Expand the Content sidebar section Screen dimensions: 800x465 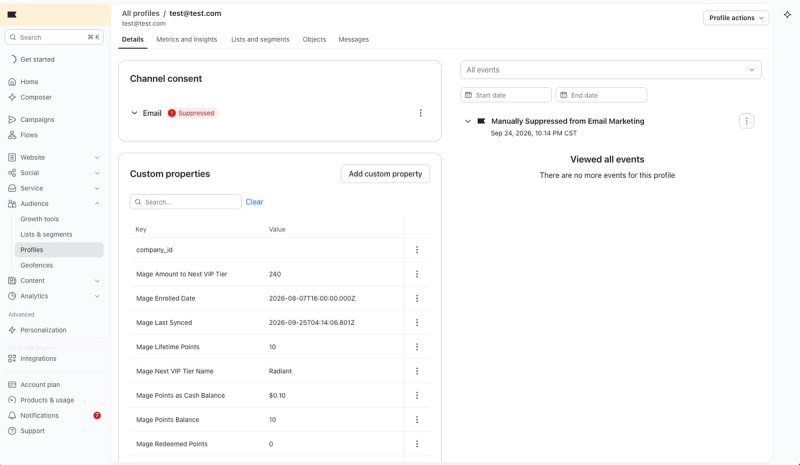(97, 280)
